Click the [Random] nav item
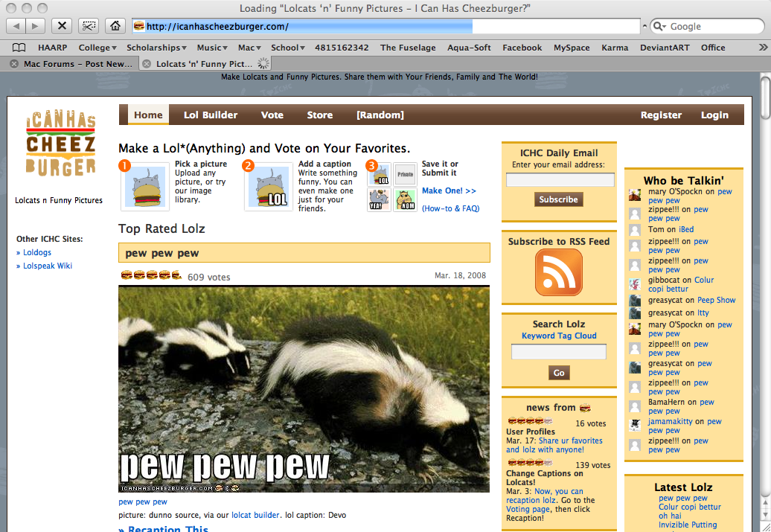This screenshot has width=771, height=532. [x=380, y=115]
